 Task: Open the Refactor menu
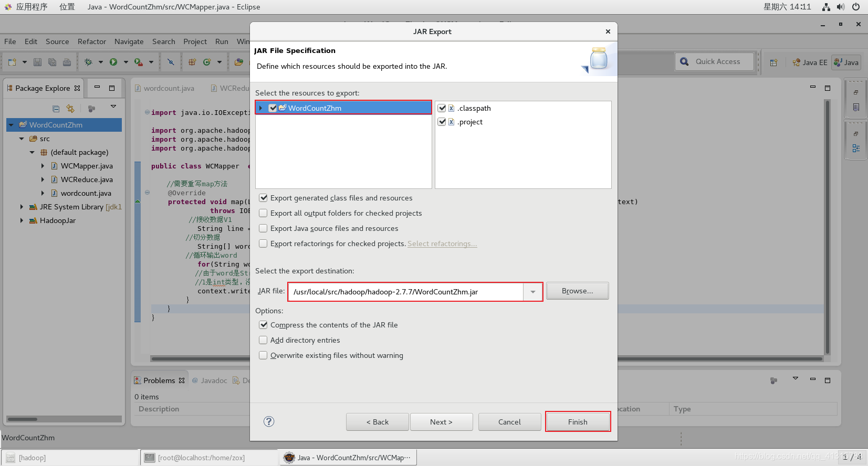(x=92, y=41)
